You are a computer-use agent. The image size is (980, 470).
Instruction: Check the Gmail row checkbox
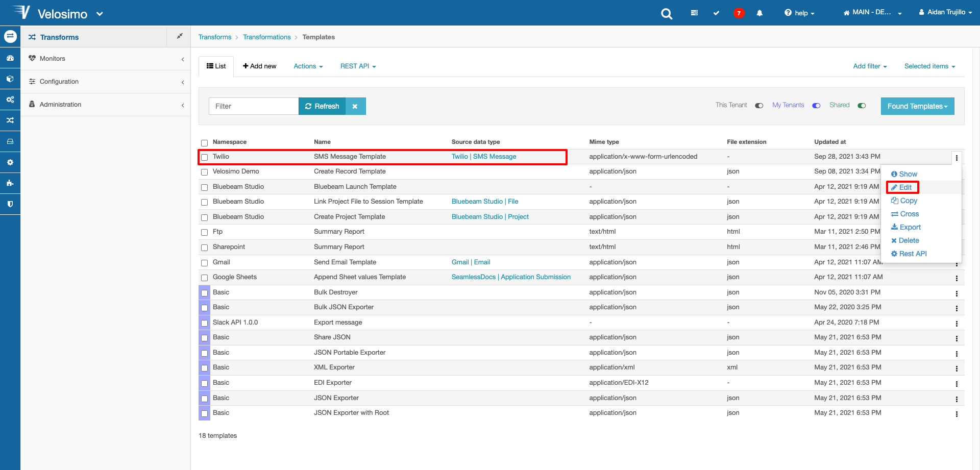tap(204, 263)
